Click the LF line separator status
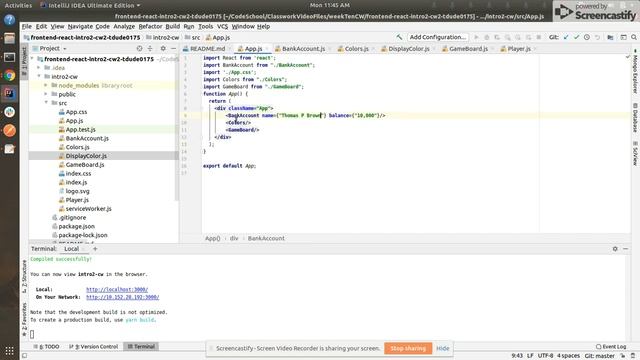 (x=530, y=356)
